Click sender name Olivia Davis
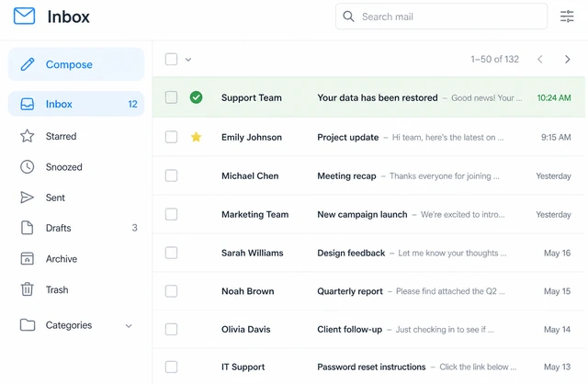Screen dimensions: 588x384 (245, 329)
